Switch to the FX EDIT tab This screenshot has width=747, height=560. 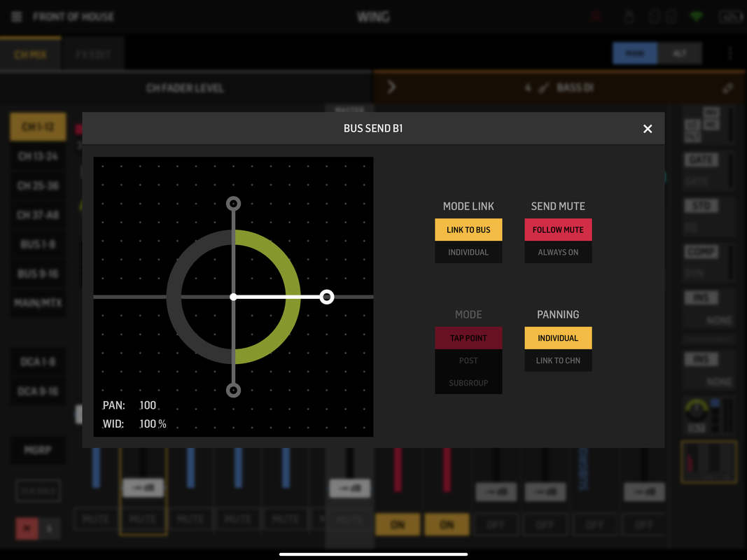pos(93,55)
